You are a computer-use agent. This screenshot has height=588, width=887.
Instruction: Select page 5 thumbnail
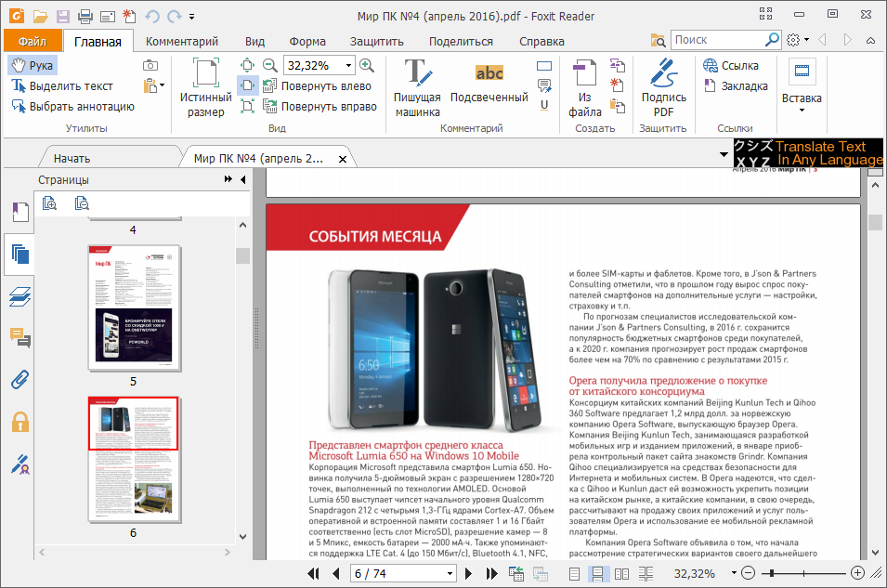point(134,307)
